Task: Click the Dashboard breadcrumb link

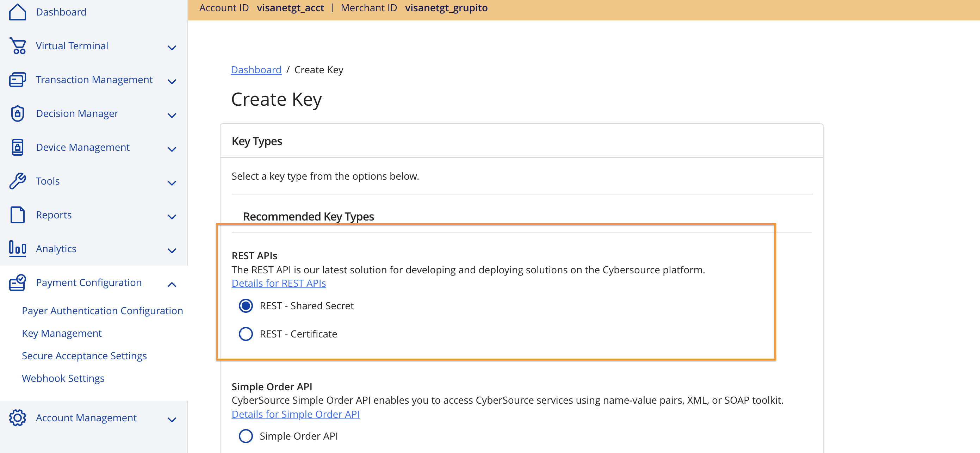Action: [256, 70]
